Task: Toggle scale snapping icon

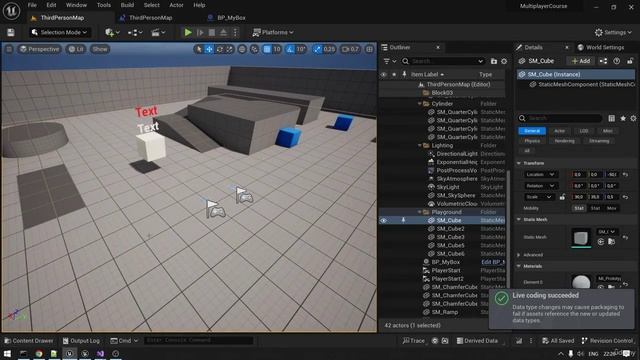Action: coord(317,49)
